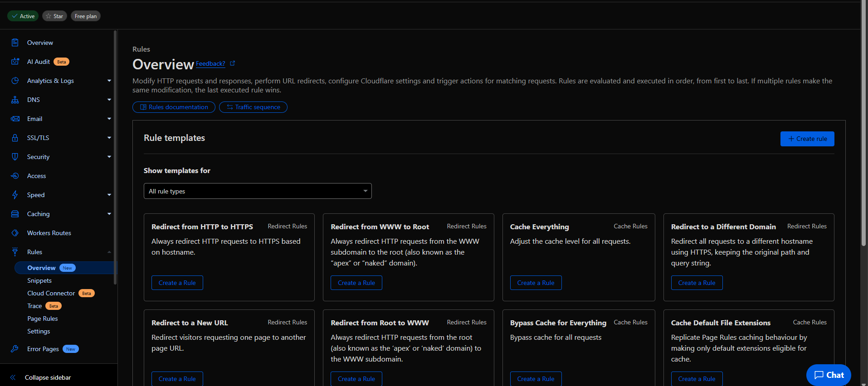This screenshot has height=386, width=868.
Task: Click the blue Create rule button
Action: 807,139
